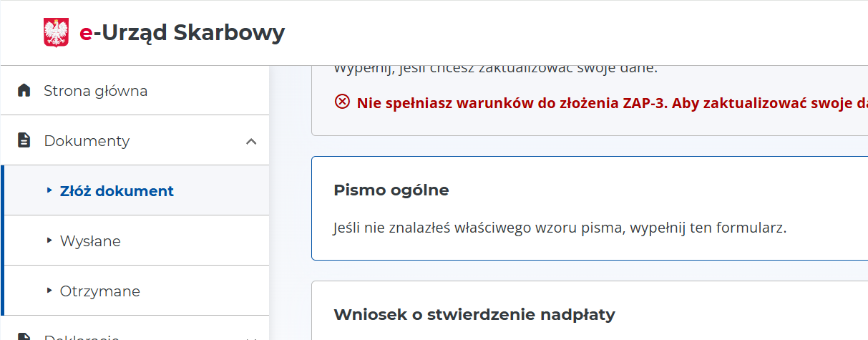Image resolution: width=868 pixels, height=340 pixels.
Task: Open Strona główna in the sidebar
Action: (95, 91)
